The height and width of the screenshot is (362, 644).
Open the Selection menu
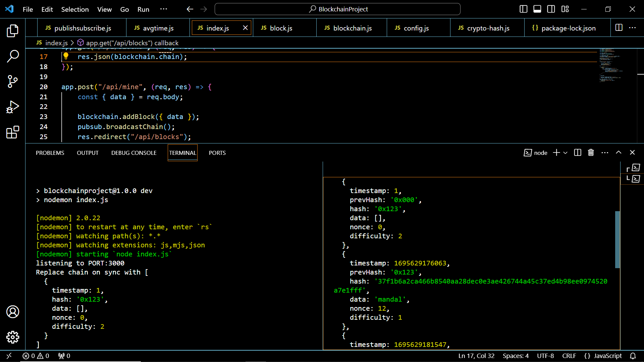75,9
